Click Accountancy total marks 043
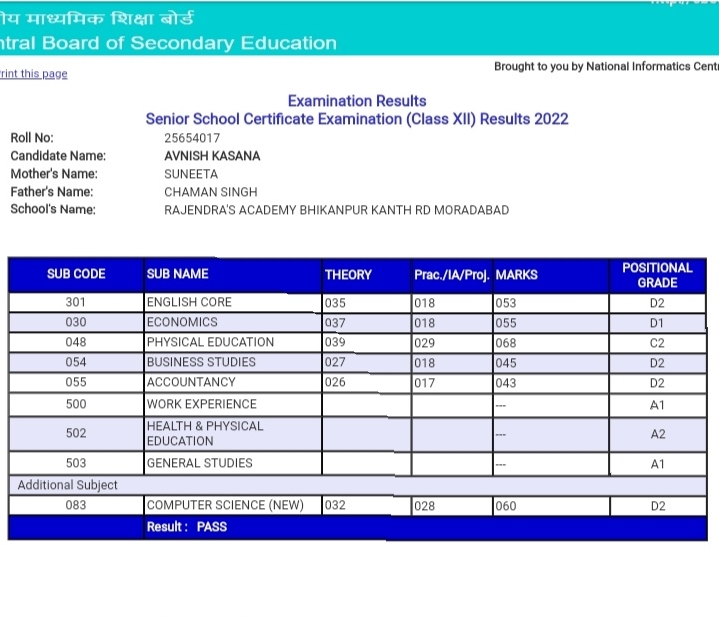 [x=551, y=383]
